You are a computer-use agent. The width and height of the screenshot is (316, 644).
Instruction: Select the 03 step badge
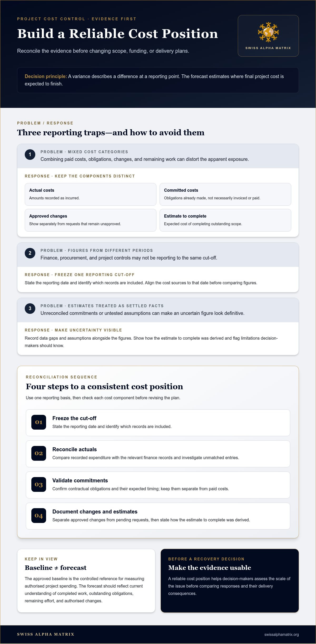point(39,484)
